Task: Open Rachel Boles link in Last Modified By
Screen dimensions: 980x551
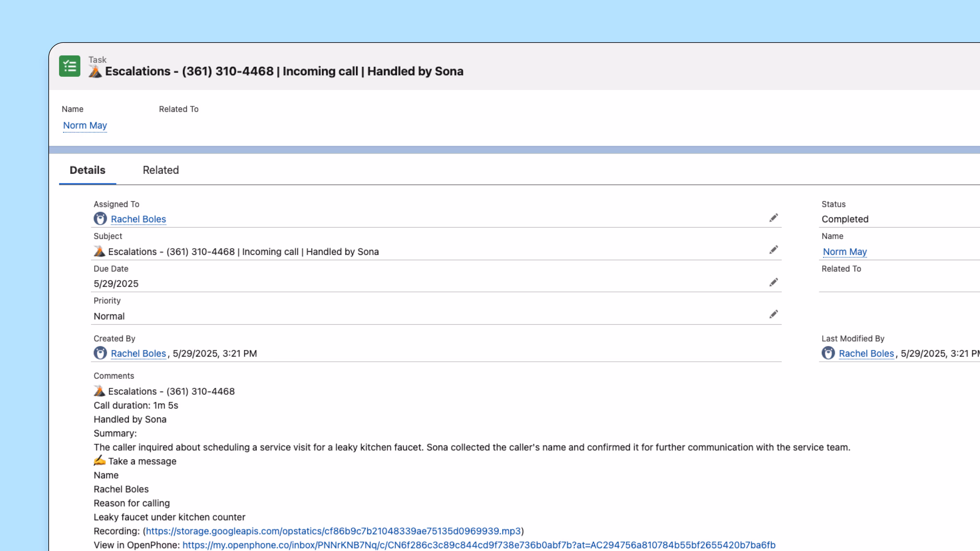Action: pos(866,353)
